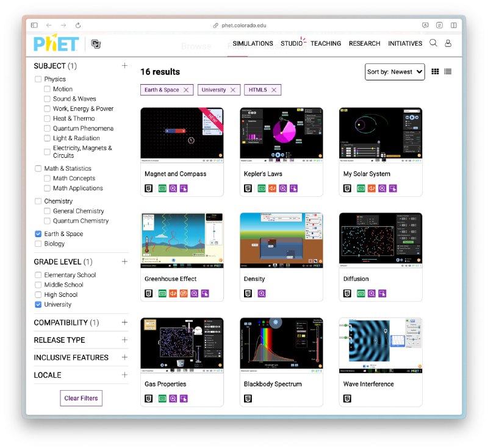This screenshot has width=488, height=448.
Task: Remove the Earth & Space filter chip
Action: [x=186, y=90]
